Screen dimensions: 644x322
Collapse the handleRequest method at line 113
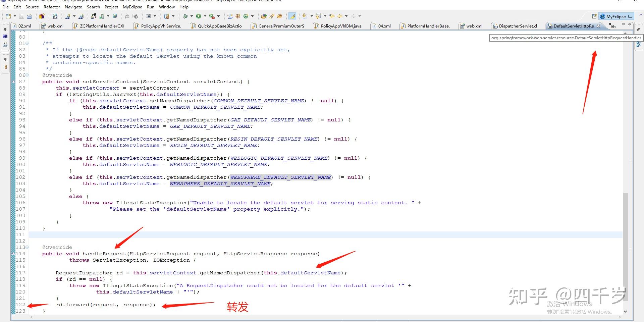click(27, 247)
